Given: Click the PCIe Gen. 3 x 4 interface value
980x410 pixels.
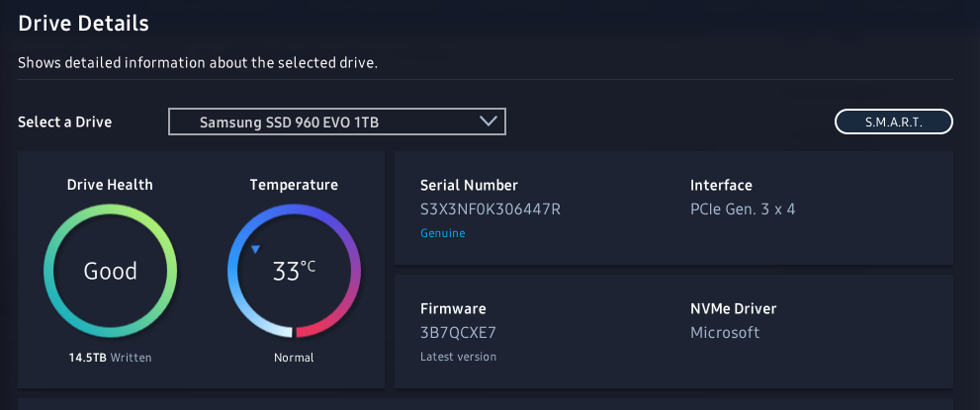Looking at the screenshot, I should coord(743,209).
